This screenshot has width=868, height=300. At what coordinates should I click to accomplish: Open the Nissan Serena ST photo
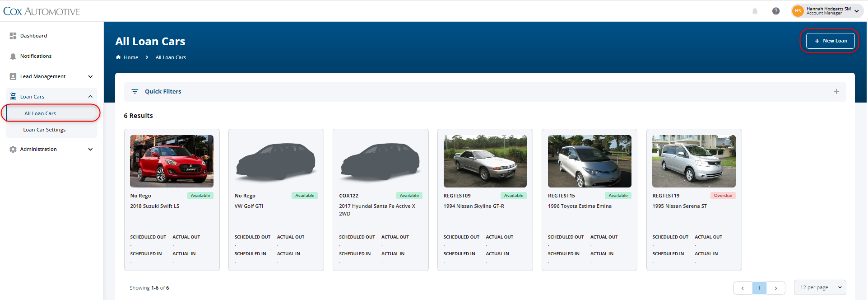click(x=694, y=161)
